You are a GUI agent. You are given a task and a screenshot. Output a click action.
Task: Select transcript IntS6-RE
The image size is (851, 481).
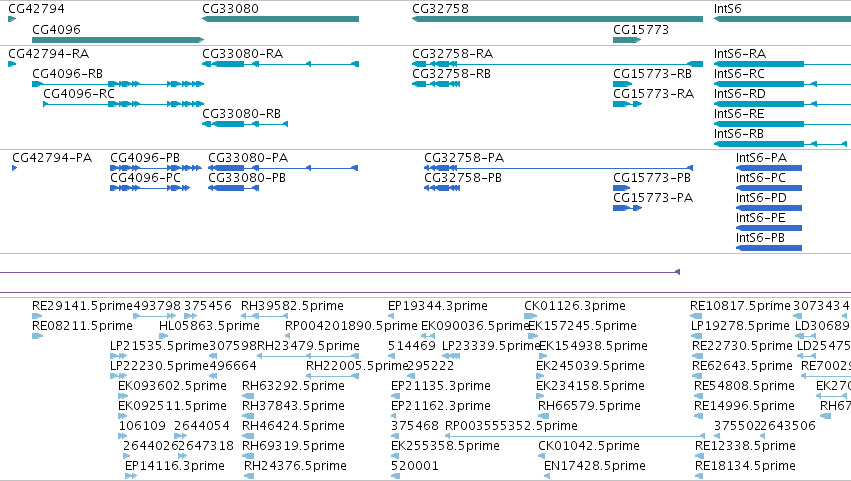click(739, 114)
